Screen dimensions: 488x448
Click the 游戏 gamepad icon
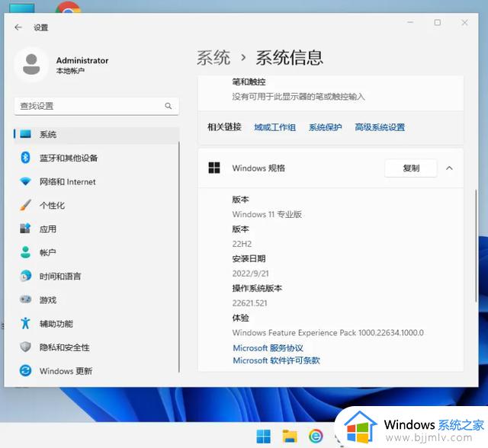(25, 299)
